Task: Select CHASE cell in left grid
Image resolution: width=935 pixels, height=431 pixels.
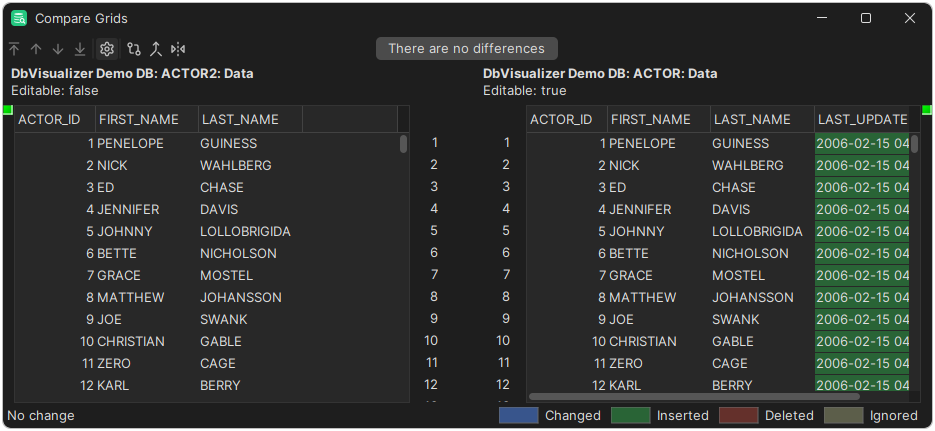Action: click(250, 188)
